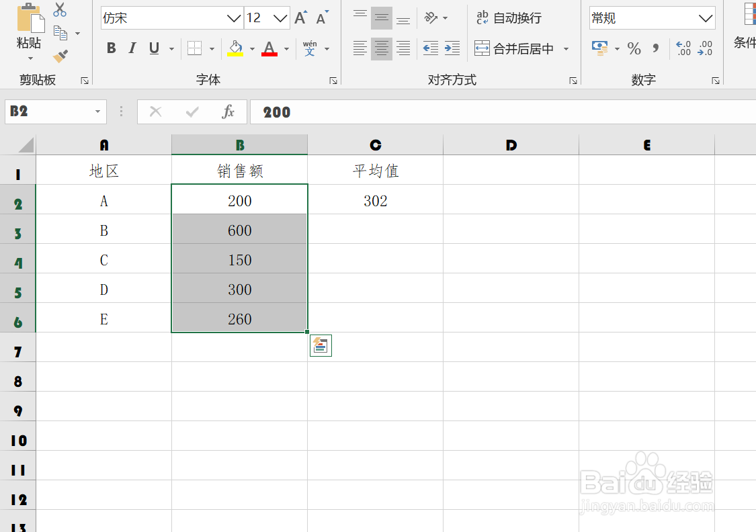Apply cell borders icon

coord(194,48)
